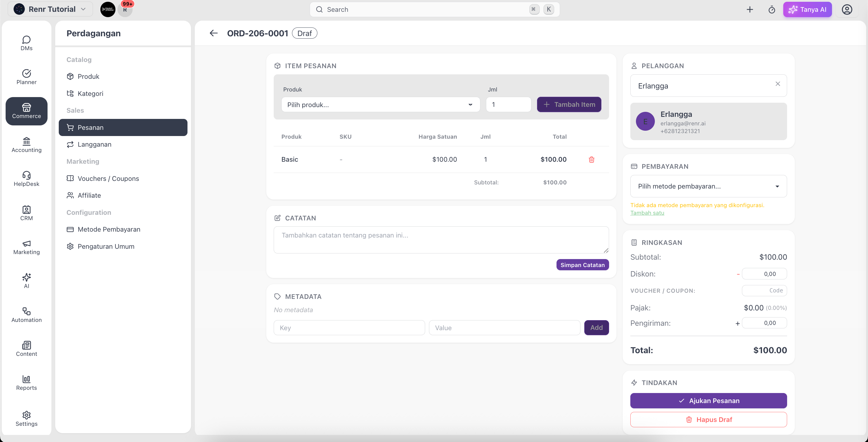Image resolution: width=868 pixels, height=442 pixels.
Task: Submit order with Ajukan Pesanan
Action: click(708, 401)
